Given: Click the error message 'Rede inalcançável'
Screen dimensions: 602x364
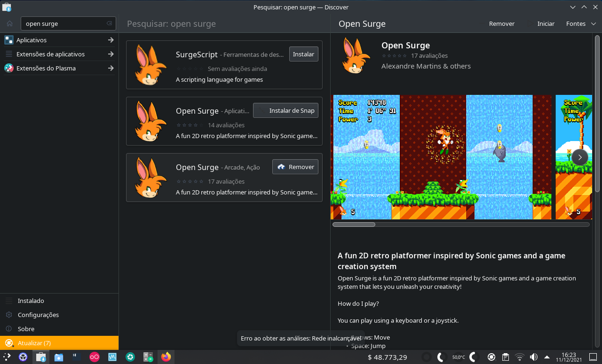Looking at the screenshot, I should pos(301,338).
